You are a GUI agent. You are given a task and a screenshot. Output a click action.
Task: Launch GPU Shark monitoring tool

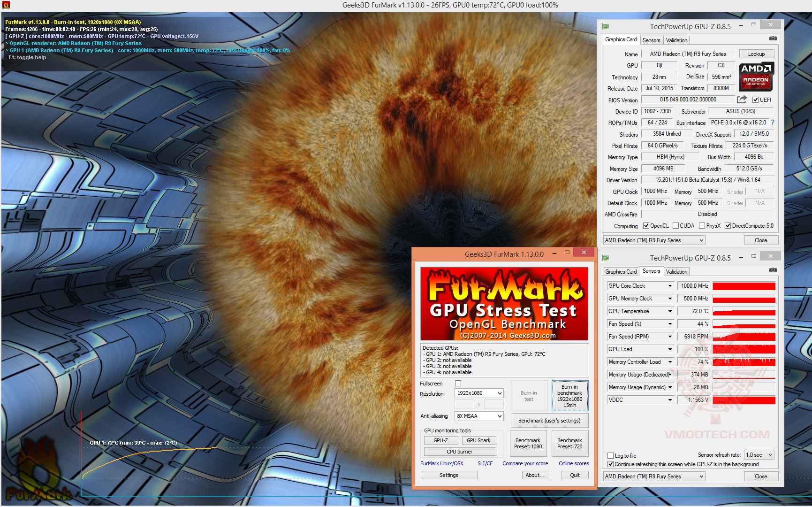point(478,440)
